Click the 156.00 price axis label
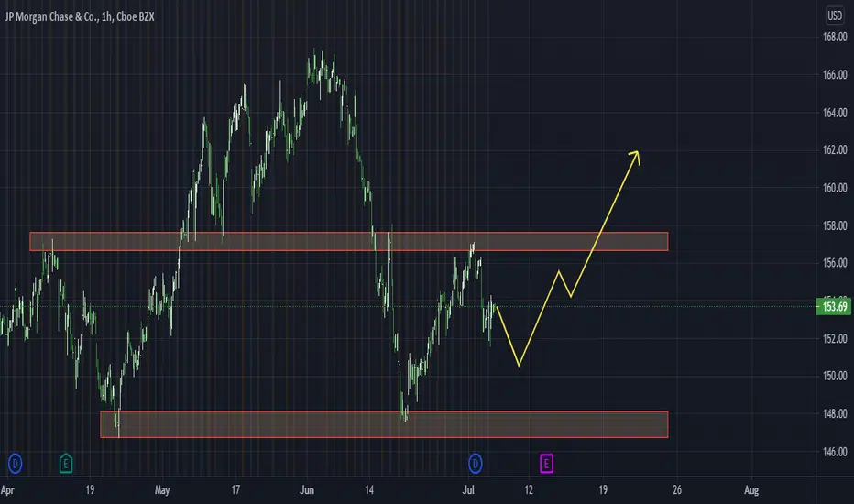Image resolution: width=854 pixels, height=504 pixels. [x=835, y=263]
